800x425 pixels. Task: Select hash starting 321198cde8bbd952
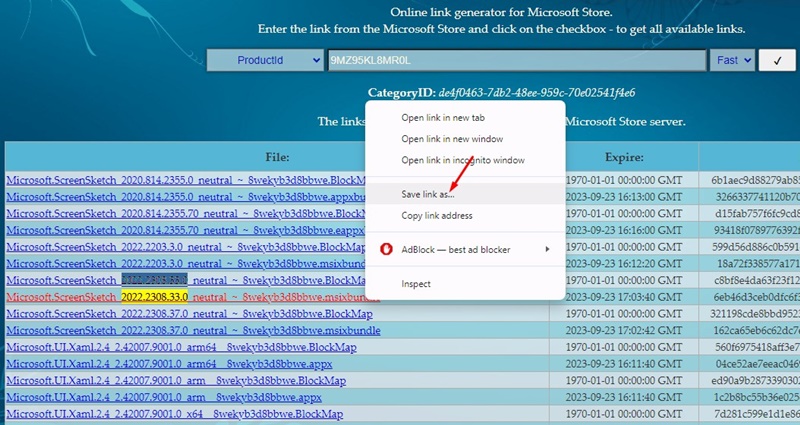[755, 314]
